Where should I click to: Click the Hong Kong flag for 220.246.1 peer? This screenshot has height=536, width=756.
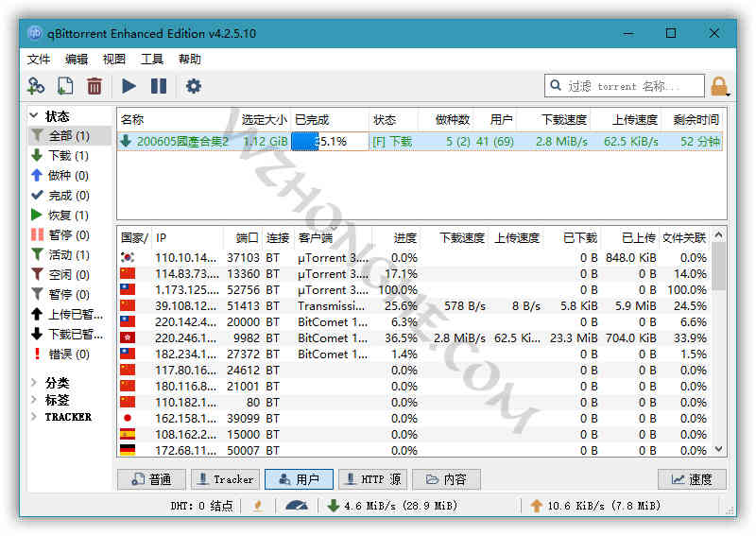tap(128, 337)
